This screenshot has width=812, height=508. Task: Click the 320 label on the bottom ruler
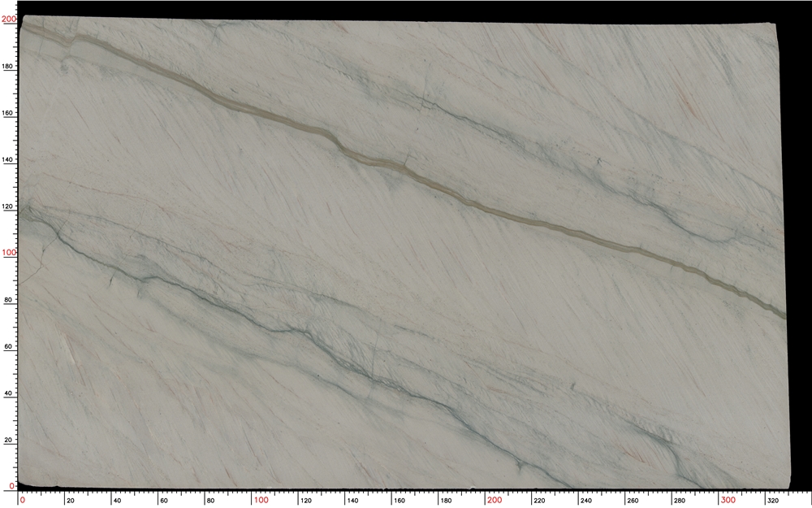[x=771, y=501]
